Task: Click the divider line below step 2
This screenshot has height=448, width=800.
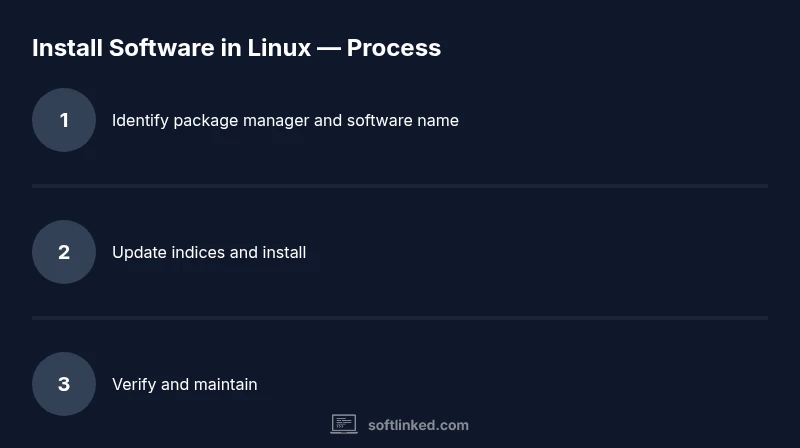Action: [400, 318]
